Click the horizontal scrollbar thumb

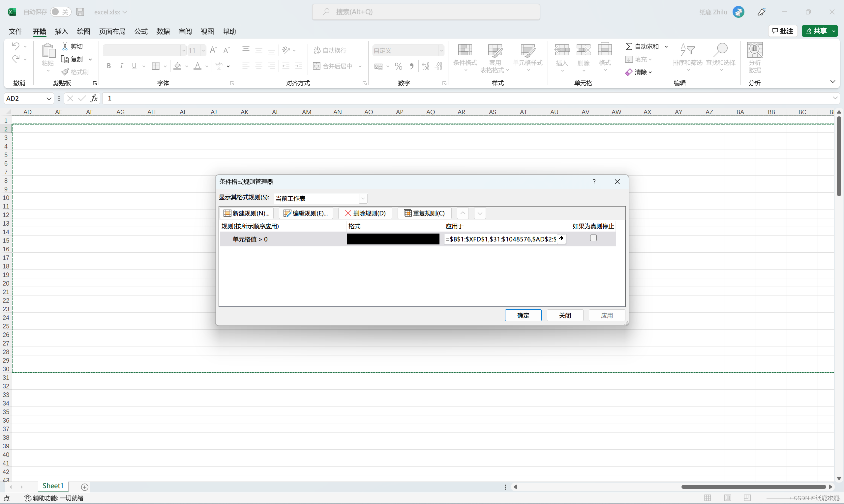click(x=753, y=487)
